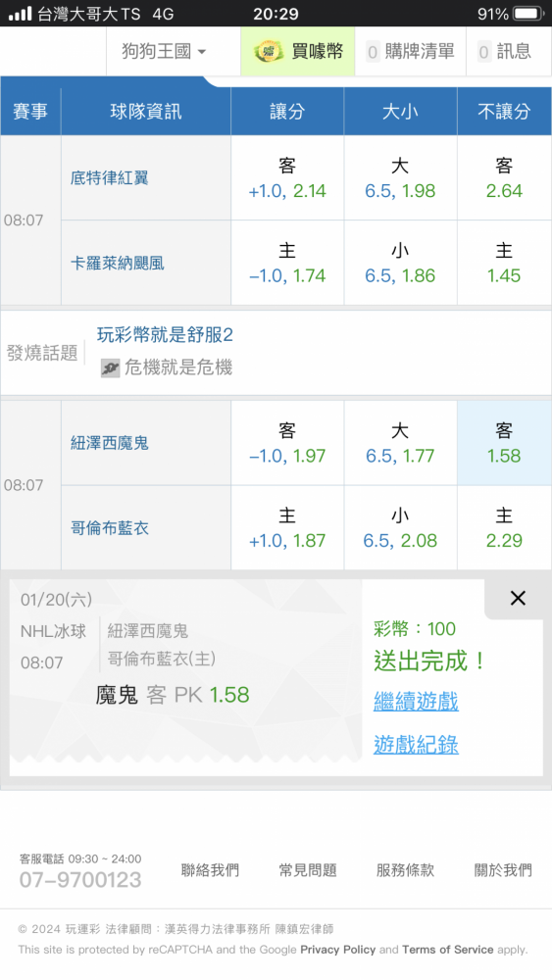Open the 聯絡我們 footer link

pyautogui.click(x=210, y=870)
